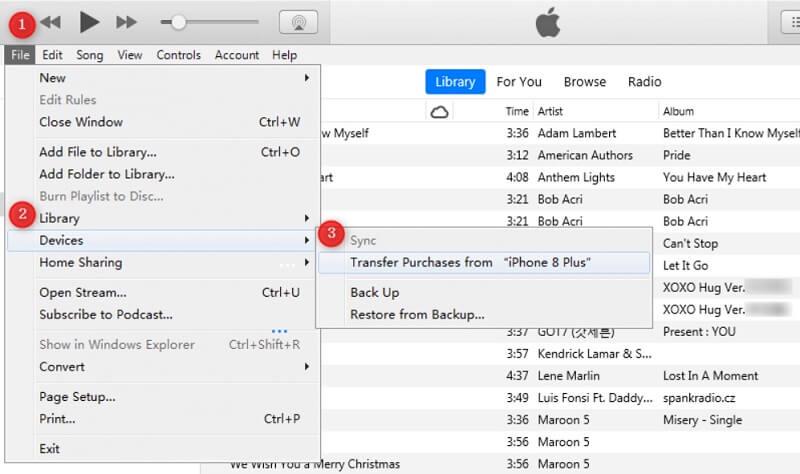The width and height of the screenshot is (800, 474).
Task: Choose Close Window from the File menu
Action: coord(163,122)
